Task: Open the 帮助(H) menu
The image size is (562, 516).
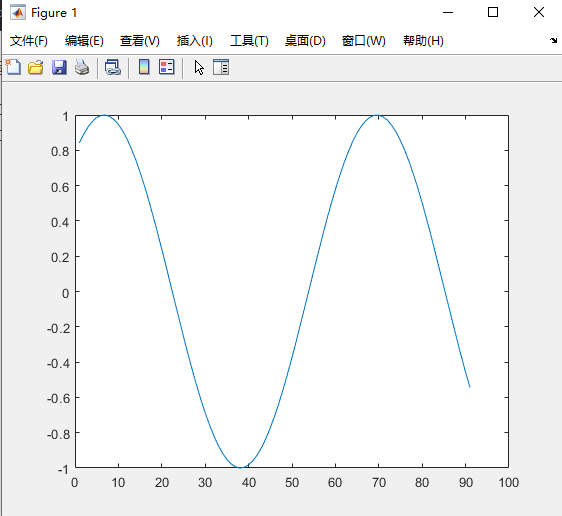Action: (x=423, y=41)
